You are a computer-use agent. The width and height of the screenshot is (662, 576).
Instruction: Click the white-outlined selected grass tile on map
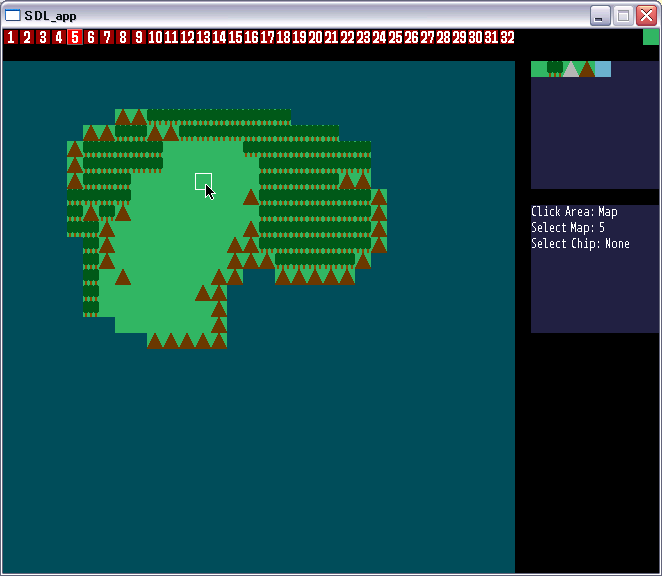pyautogui.click(x=203, y=181)
